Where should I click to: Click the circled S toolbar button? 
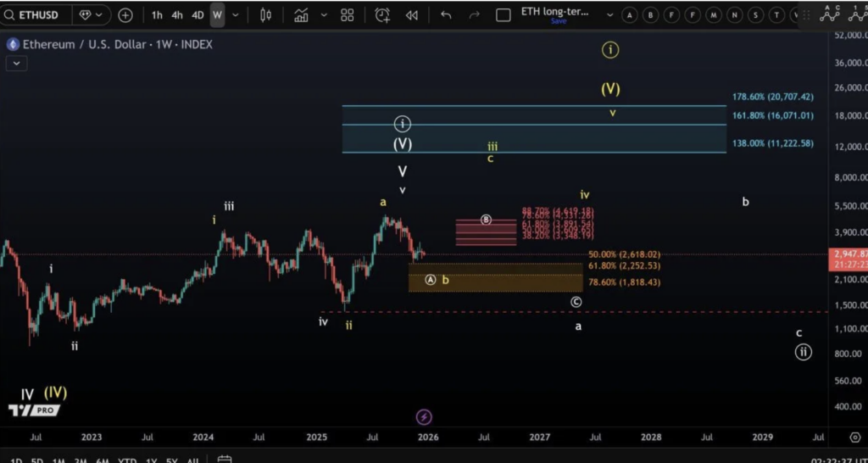point(755,15)
